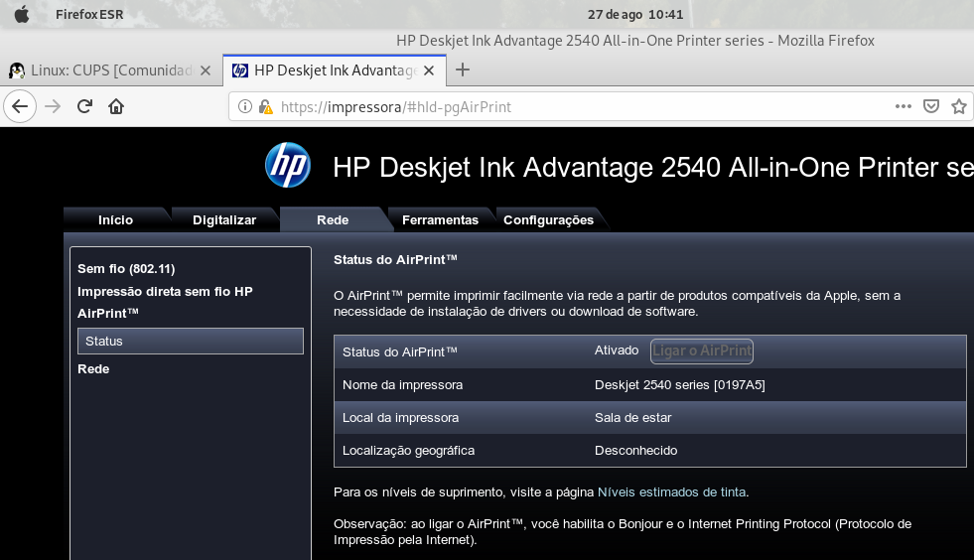Close the Linux: CUPS tab

pos(206,70)
